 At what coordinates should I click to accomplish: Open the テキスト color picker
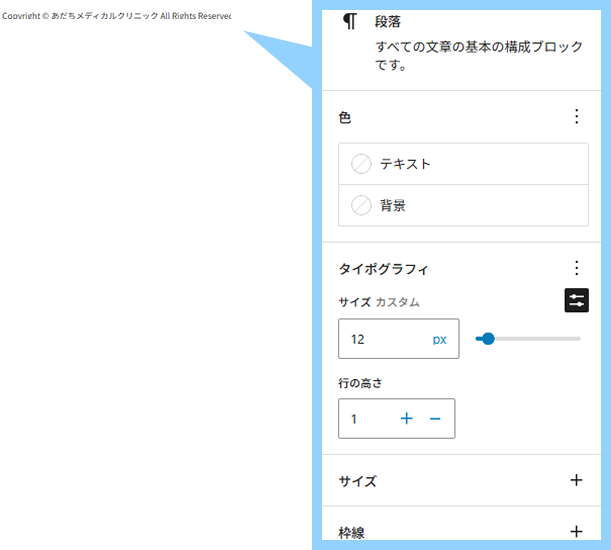(x=463, y=164)
